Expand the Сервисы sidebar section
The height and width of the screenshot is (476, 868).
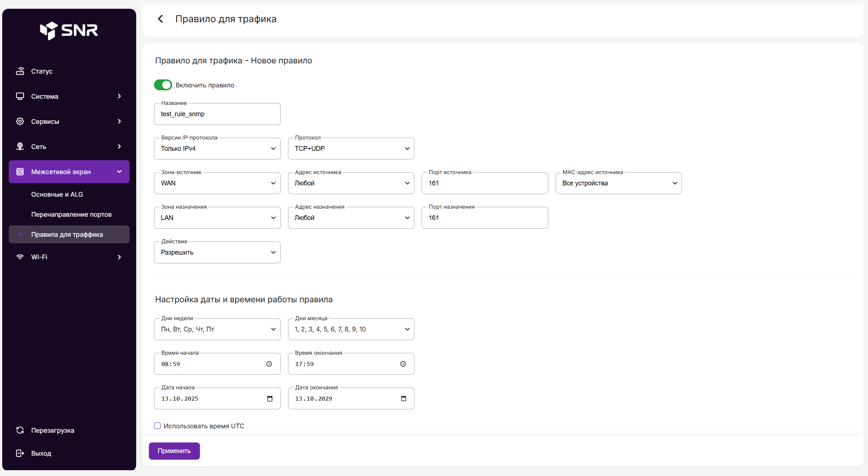coord(69,121)
